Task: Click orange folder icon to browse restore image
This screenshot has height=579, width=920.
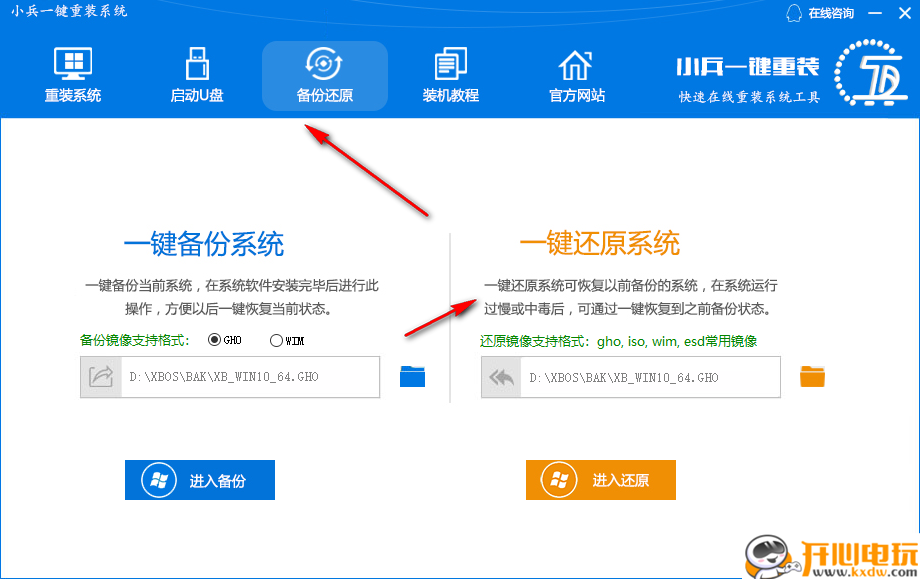Action: (812, 377)
